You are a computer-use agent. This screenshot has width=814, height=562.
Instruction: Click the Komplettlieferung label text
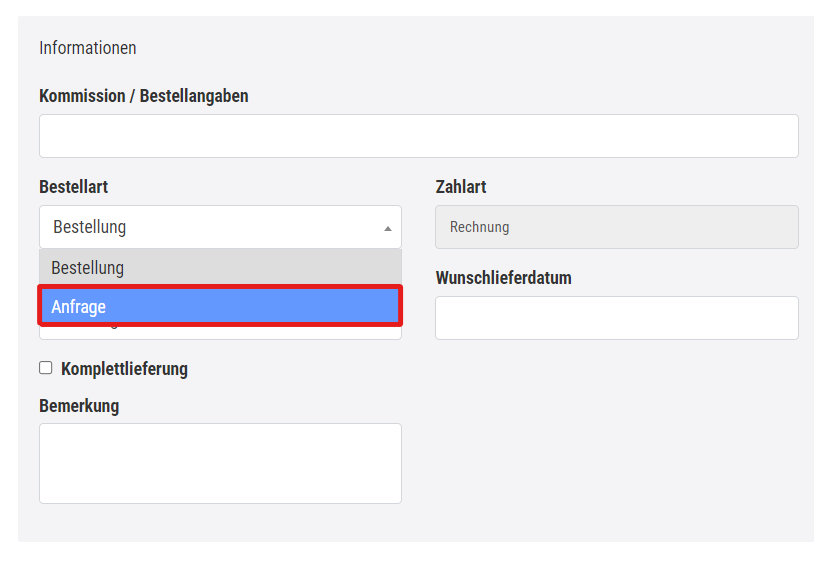124,369
